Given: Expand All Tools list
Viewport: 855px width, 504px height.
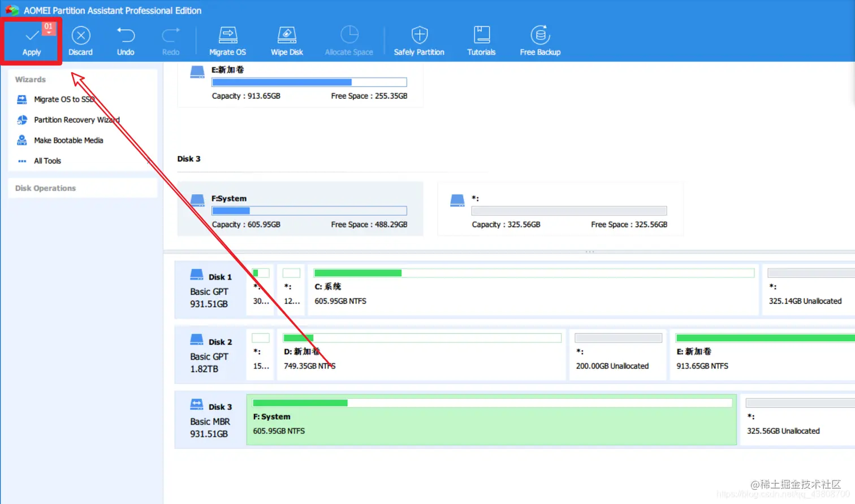Looking at the screenshot, I should (x=47, y=161).
